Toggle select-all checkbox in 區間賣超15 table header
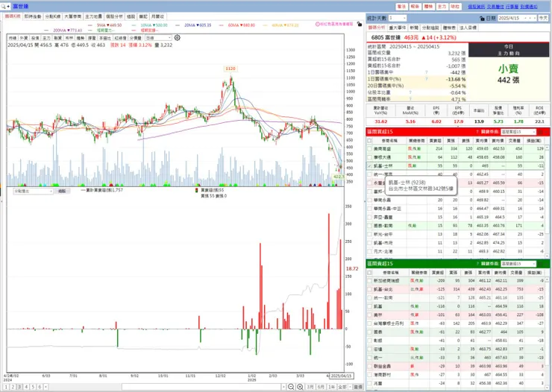 (369, 273)
